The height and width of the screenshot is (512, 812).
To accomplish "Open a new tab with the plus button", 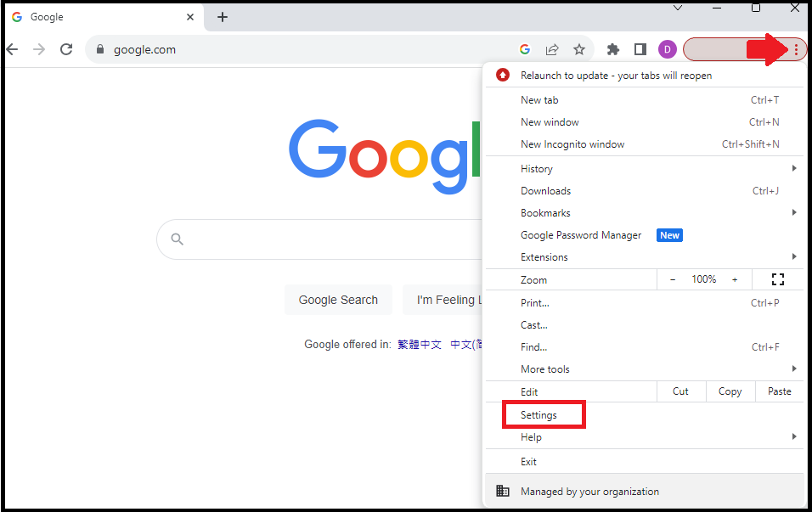I will (x=223, y=17).
